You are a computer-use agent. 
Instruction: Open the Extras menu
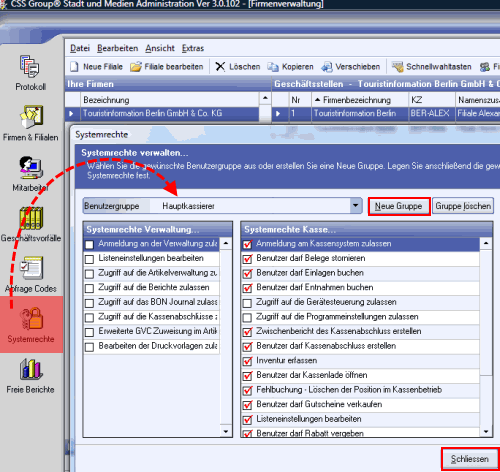coord(193,48)
